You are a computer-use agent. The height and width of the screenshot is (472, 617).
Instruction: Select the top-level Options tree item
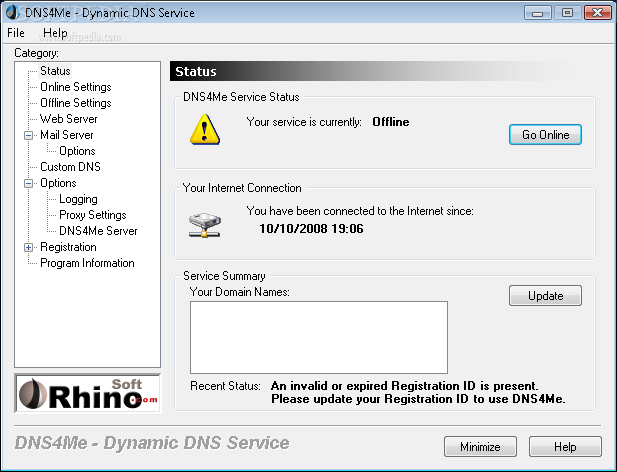pos(58,183)
